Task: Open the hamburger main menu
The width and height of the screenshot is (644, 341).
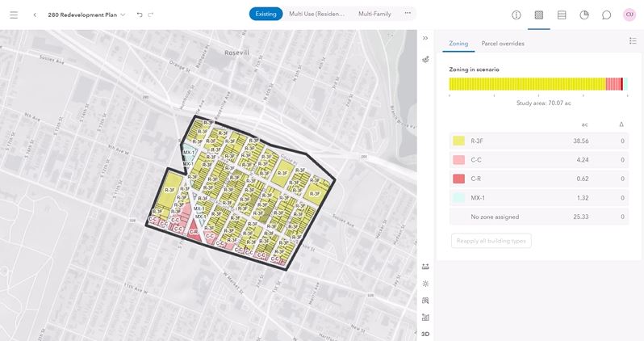Action: [14, 15]
